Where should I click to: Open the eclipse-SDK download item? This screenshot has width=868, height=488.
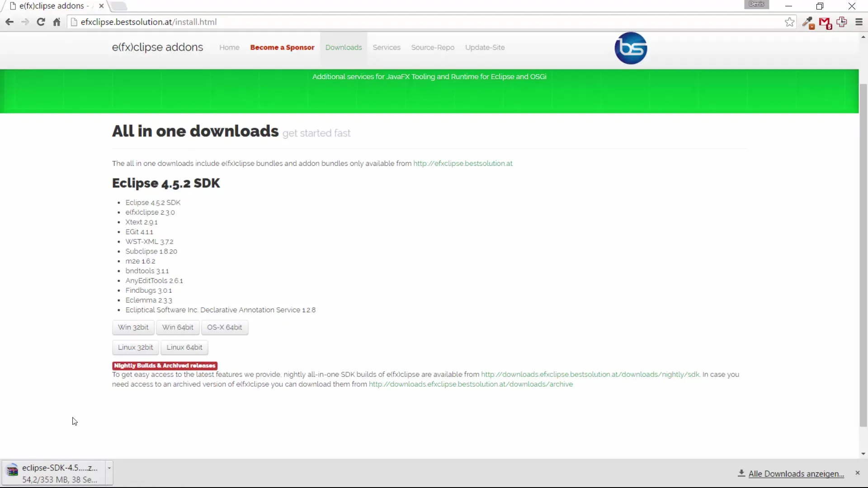54,473
